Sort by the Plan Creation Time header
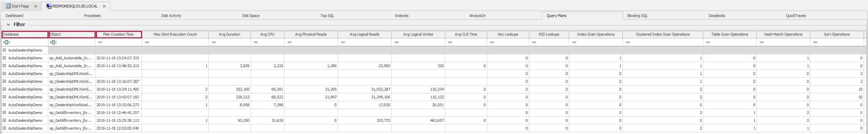 119,34
